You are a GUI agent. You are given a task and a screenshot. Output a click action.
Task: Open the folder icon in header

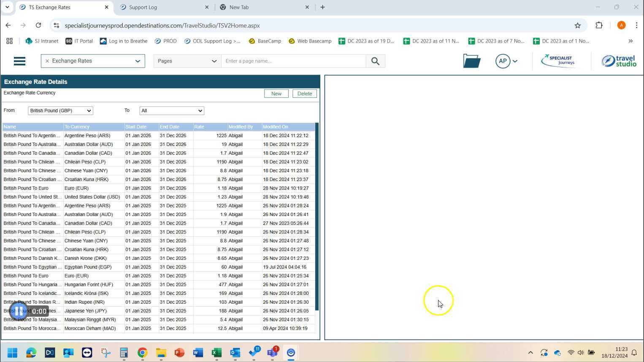(x=471, y=61)
